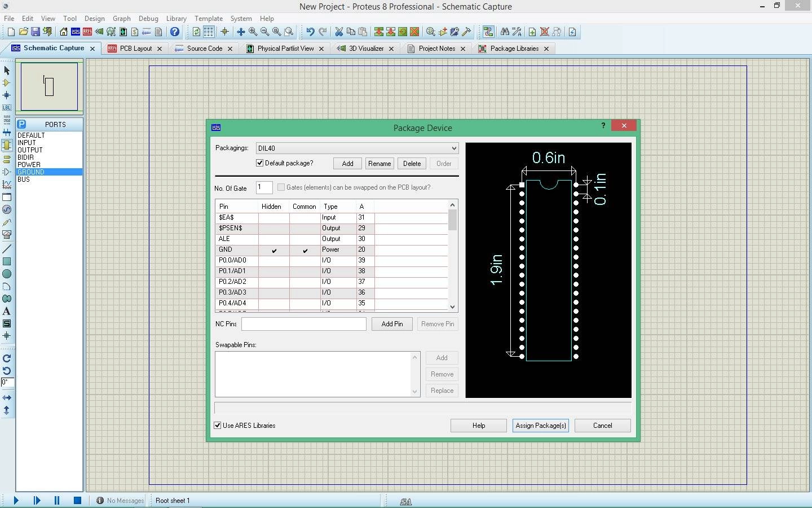Open the Design menu
The width and height of the screenshot is (812, 508).
point(94,19)
